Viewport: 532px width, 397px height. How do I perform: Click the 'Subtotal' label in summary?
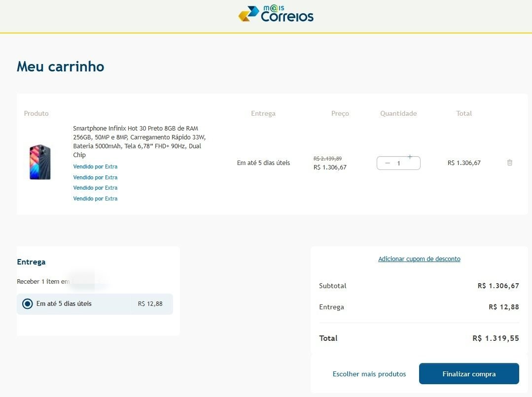(x=332, y=286)
